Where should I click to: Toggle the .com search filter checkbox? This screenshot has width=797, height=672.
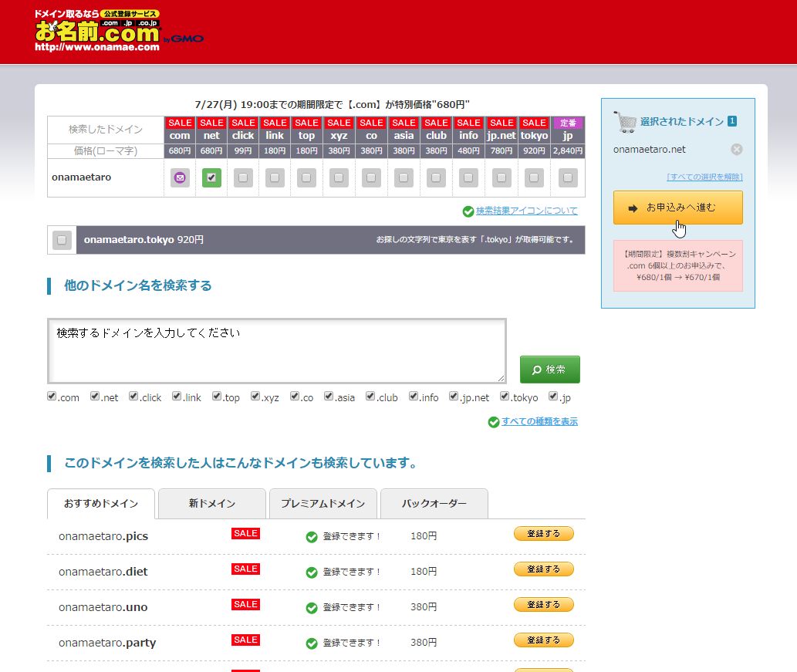(52, 396)
